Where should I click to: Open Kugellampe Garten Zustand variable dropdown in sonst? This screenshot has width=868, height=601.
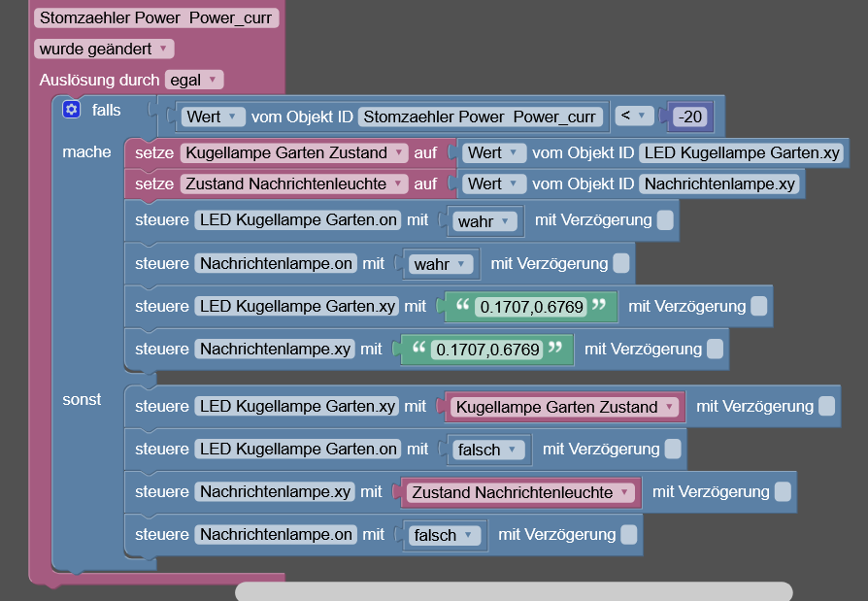point(565,408)
